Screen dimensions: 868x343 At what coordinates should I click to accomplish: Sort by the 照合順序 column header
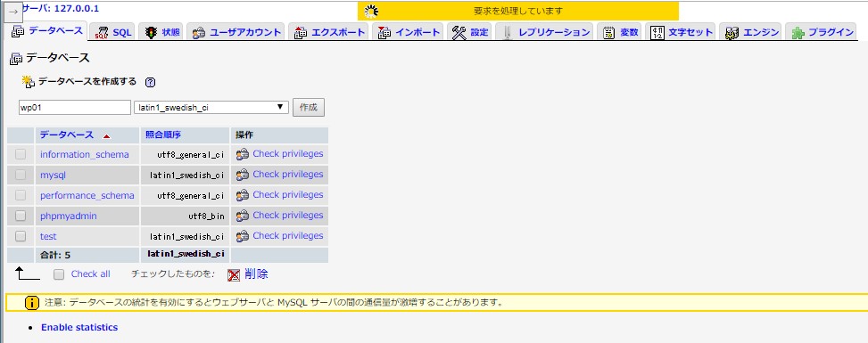pos(163,135)
